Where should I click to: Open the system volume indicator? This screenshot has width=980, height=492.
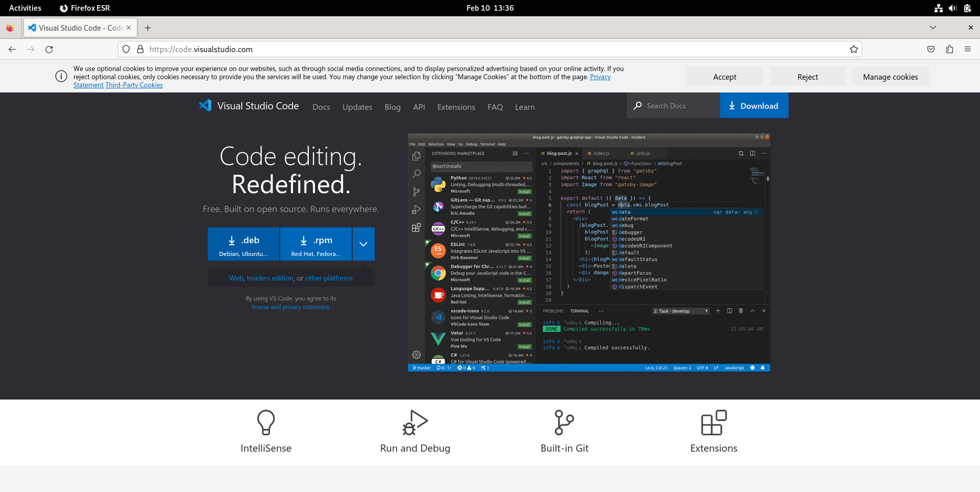point(952,8)
